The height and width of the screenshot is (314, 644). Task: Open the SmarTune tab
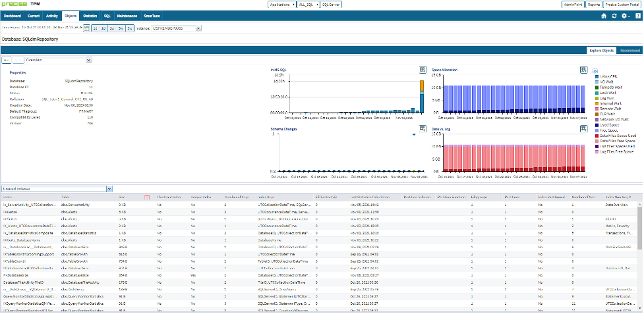point(152,16)
